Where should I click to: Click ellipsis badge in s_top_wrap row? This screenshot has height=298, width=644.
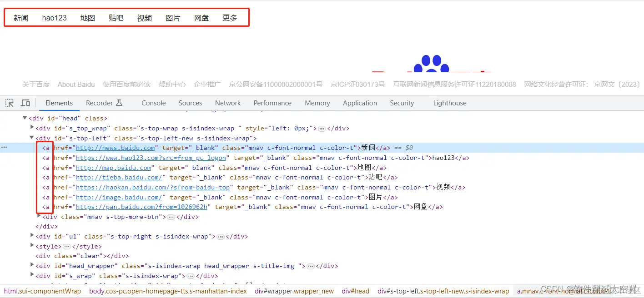pos(322,129)
